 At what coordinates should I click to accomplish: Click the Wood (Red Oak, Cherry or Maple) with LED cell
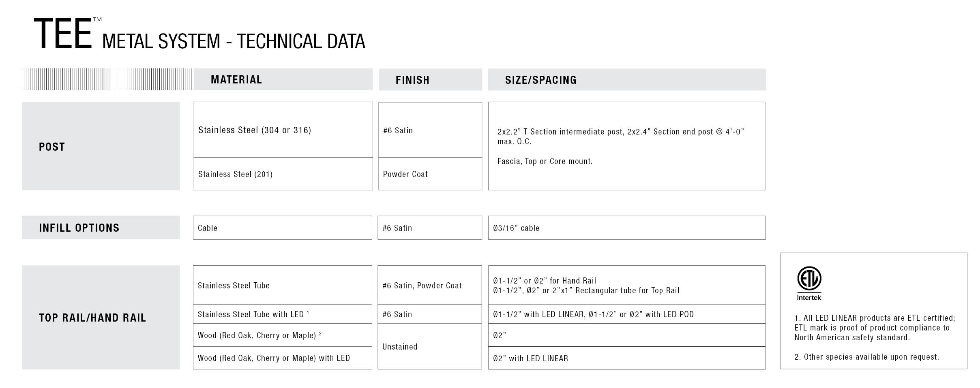pyautogui.click(x=282, y=358)
